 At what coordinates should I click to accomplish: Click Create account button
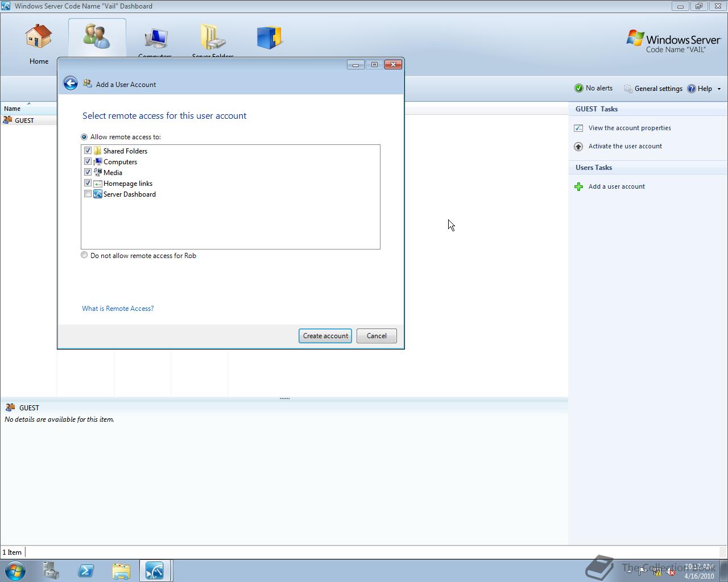(x=325, y=336)
